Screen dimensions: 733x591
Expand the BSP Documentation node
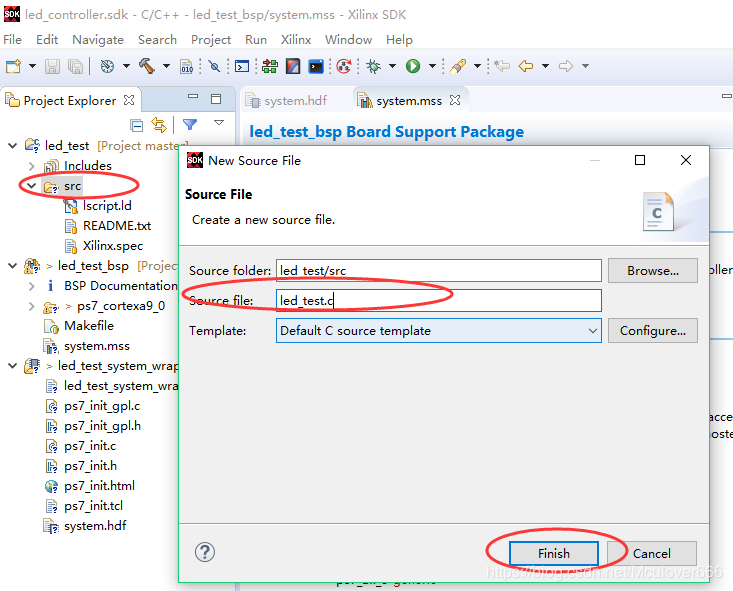(31, 286)
